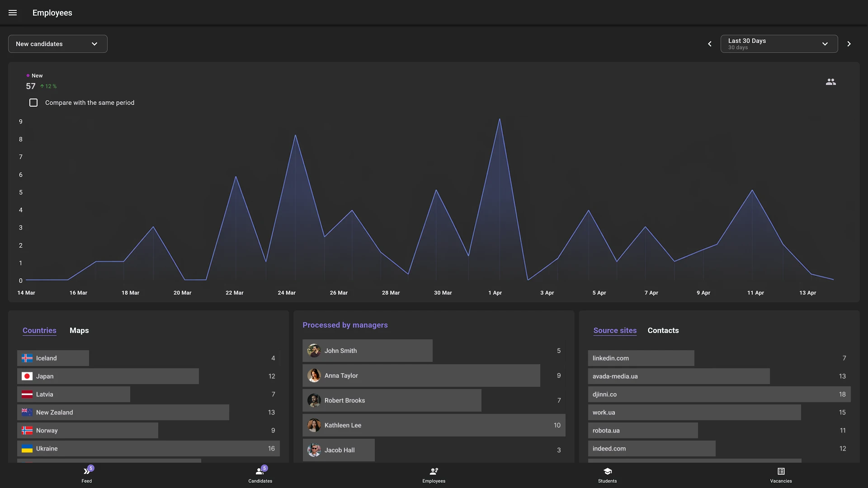Open the Last 30 Days period dropdown
The width and height of the screenshot is (868, 488).
778,44
